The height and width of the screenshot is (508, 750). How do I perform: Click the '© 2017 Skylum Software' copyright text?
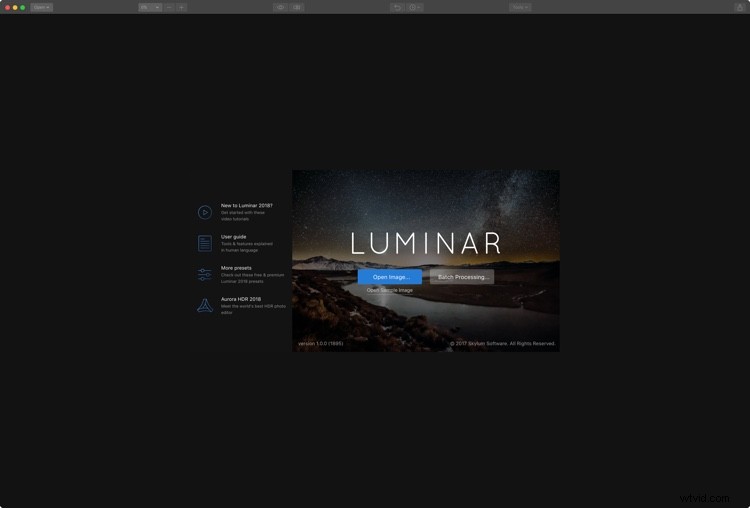[502, 343]
